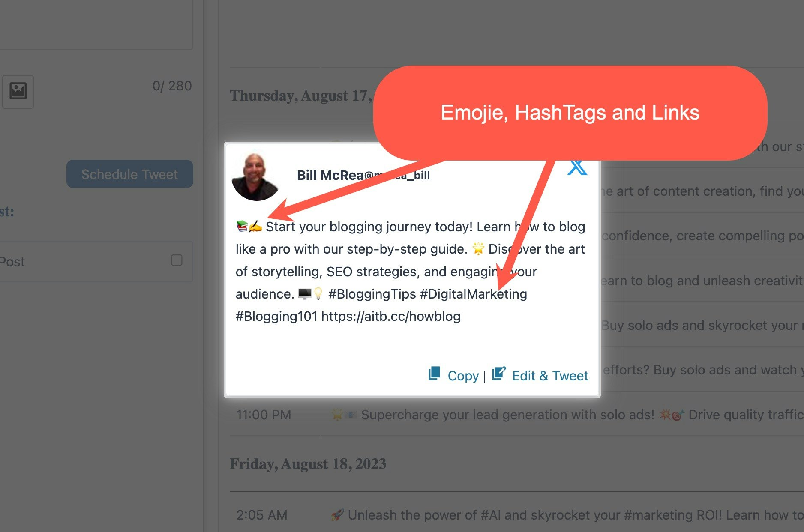The width and height of the screenshot is (804, 532).
Task: Toggle the Post checkbox
Action: 177,260
